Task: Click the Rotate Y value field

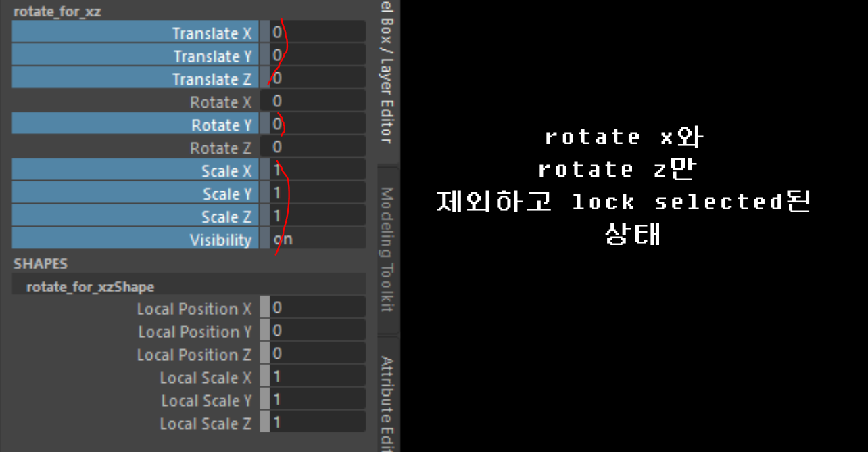Action: tap(318, 124)
